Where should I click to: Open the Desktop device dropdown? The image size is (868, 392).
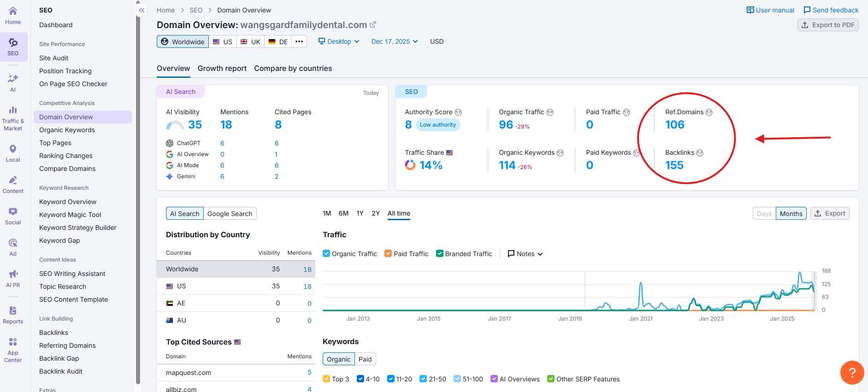pyautogui.click(x=339, y=41)
